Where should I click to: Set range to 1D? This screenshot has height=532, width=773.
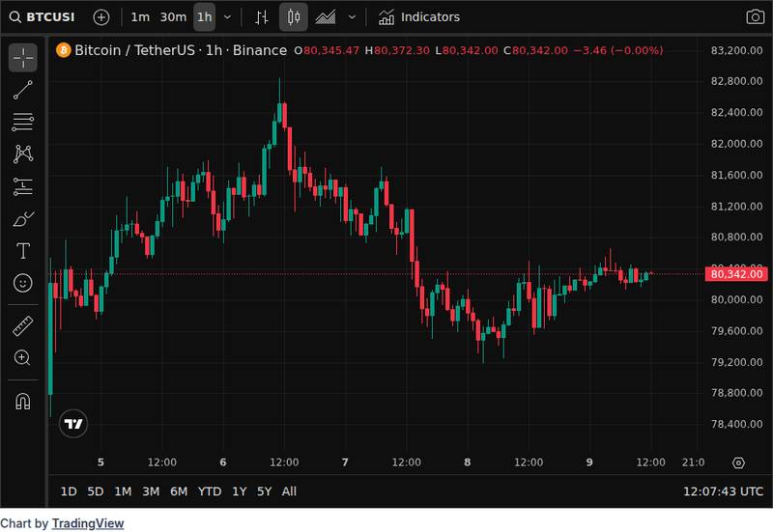click(x=69, y=491)
